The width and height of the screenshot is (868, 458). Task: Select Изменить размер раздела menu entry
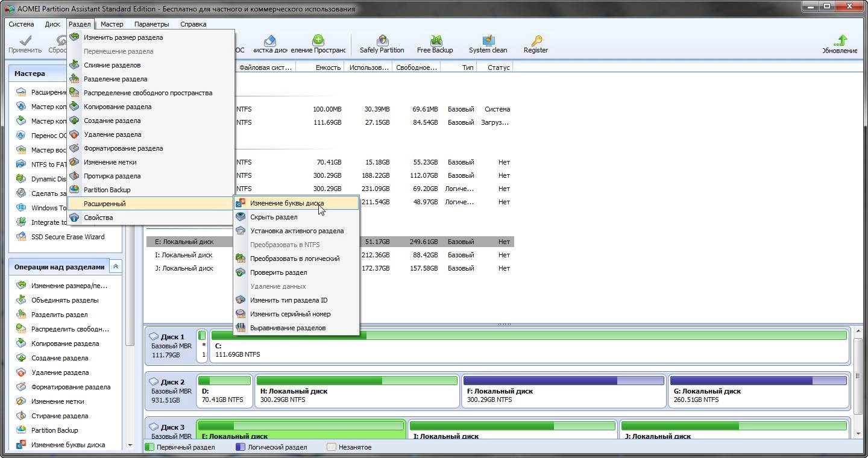click(151, 37)
